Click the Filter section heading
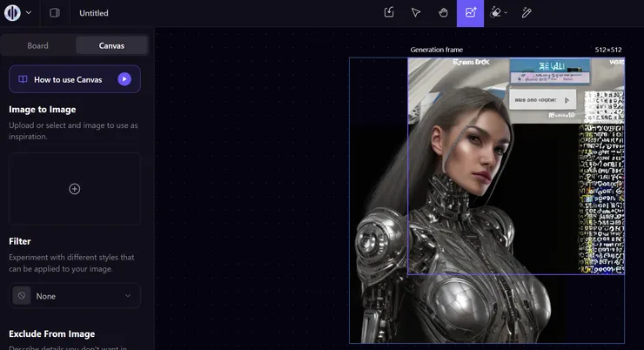The width and height of the screenshot is (644, 350). pyautogui.click(x=20, y=241)
